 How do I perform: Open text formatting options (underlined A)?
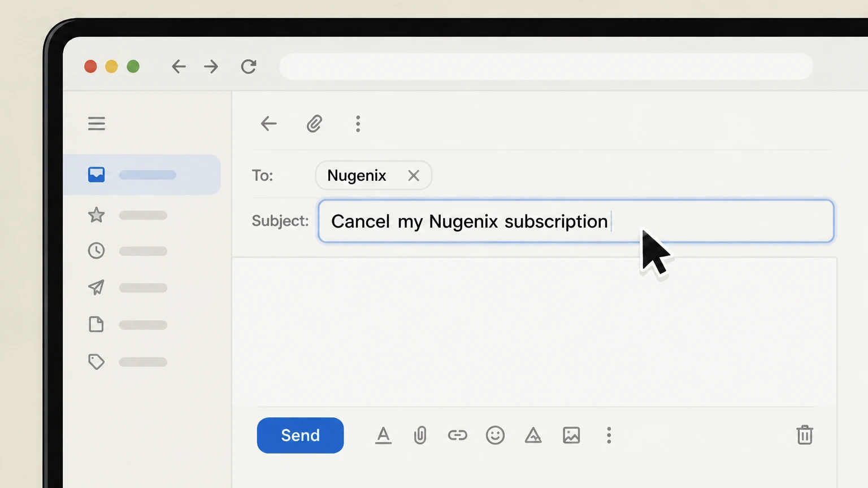(x=383, y=435)
